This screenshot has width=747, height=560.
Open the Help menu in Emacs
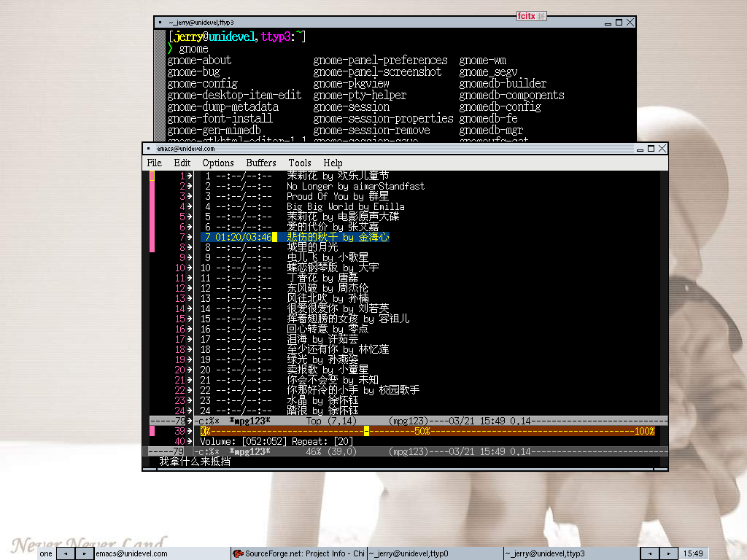click(x=333, y=163)
